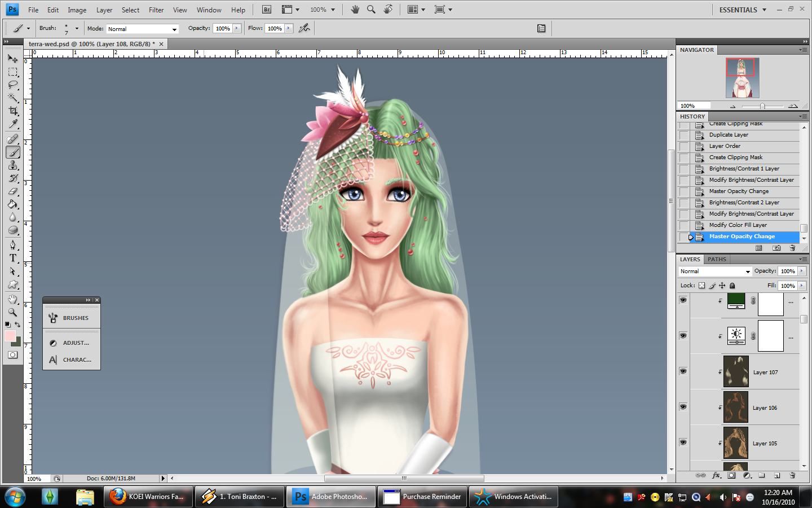Open the brush Mode dropdown in options bar
Viewport: 812px width, 508px height.
[142, 29]
